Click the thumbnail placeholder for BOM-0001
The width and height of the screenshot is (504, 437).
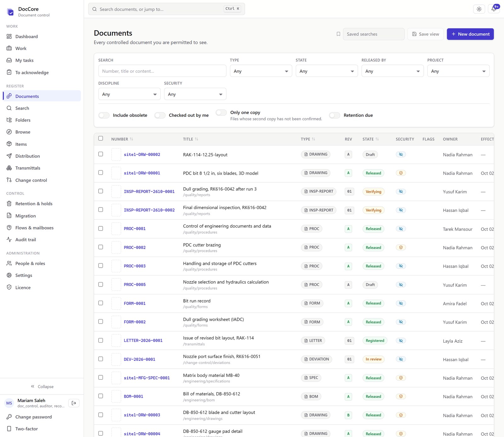pyautogui.click(x=116, y=396)
